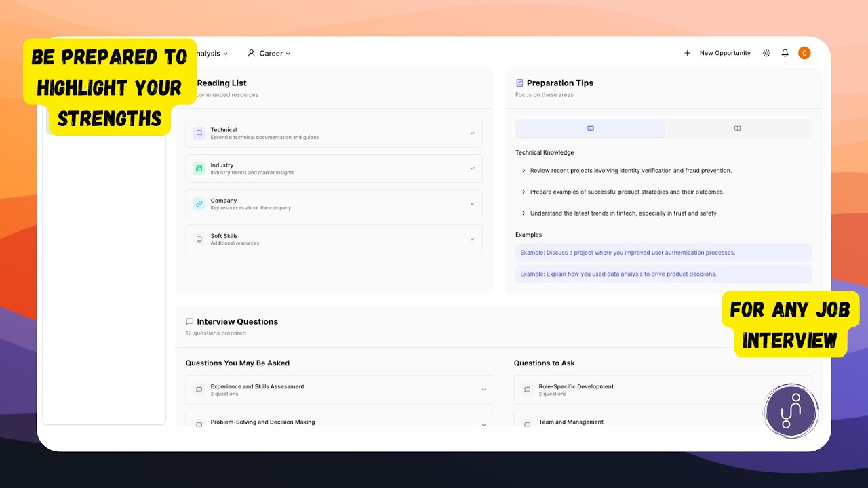The height and width of the screenshot is (488, 868).
Task: Open the Team and Management questions row
Action: click(x=663, y=420)
